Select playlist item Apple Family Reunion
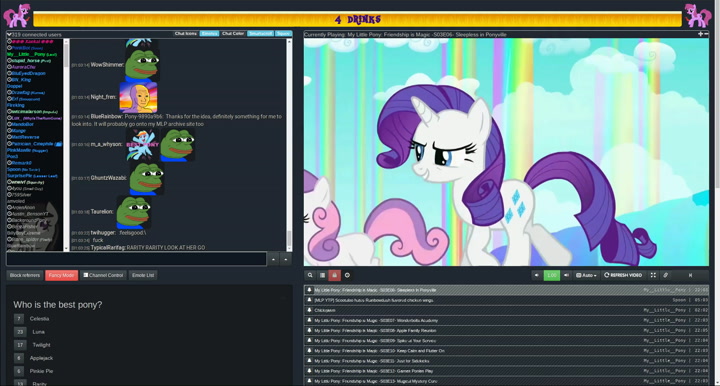 click(x=506, y=330)
